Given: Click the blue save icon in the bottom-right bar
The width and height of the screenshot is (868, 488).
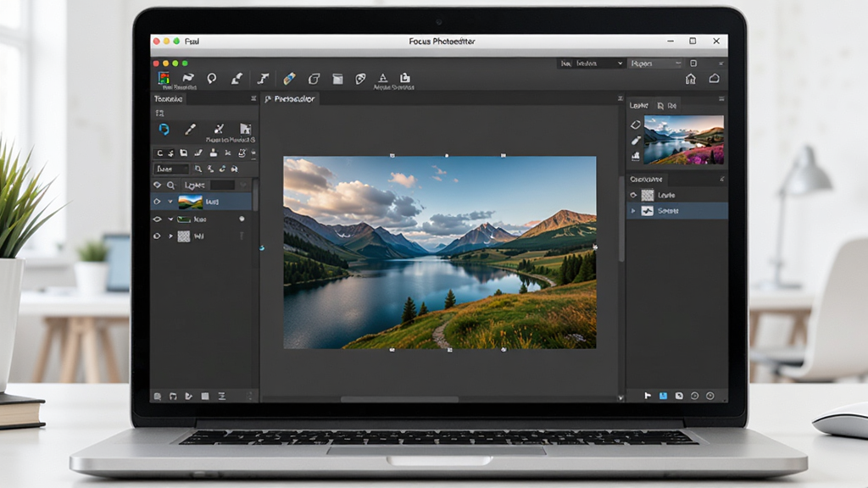Looking at the screenshot, I should [663, 396].
